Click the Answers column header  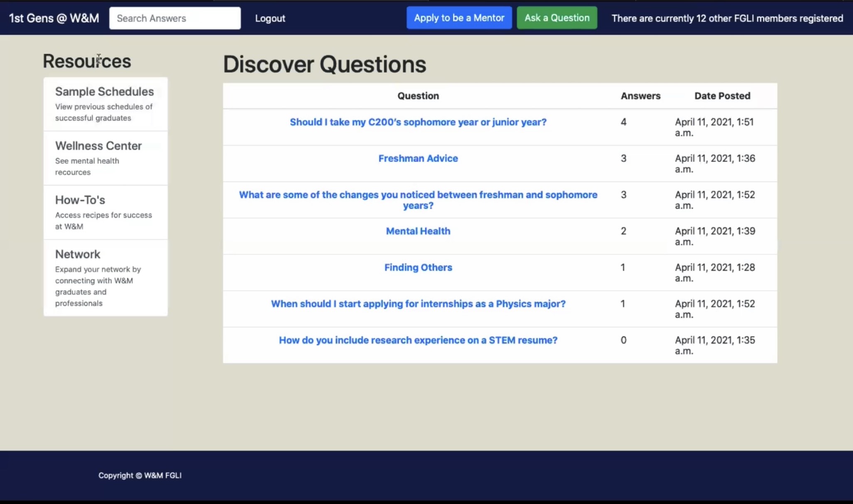tap(640, 96)
